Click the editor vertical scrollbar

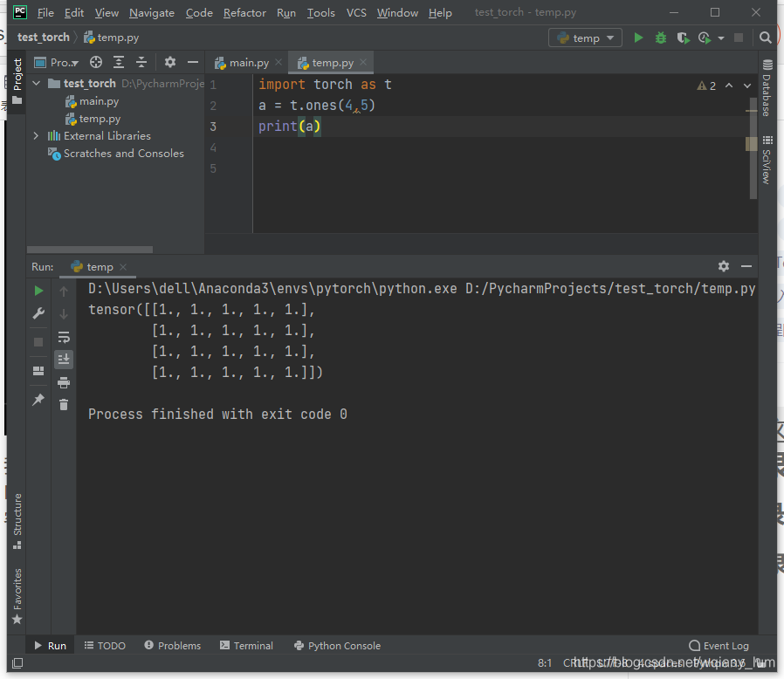point(753,148)
